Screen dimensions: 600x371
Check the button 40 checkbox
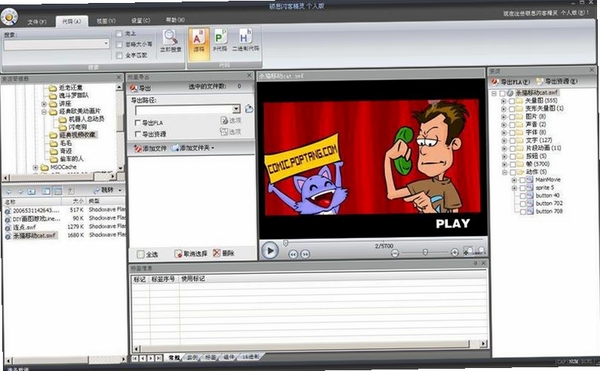click(522, 196)
